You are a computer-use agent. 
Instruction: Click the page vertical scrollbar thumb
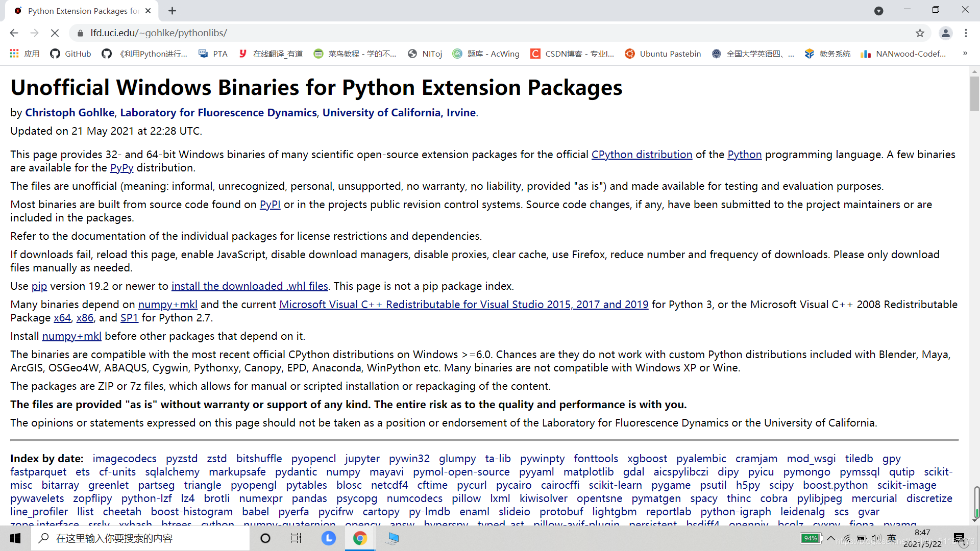974,94
